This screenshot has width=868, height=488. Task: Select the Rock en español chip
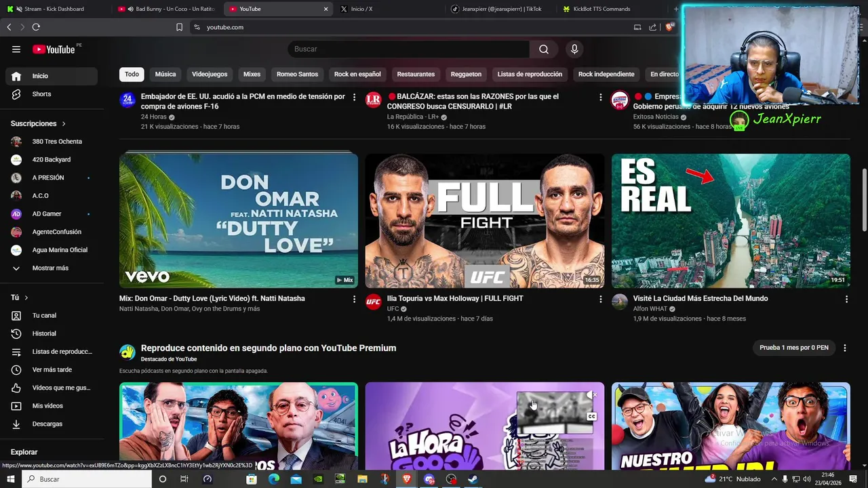(357, 74)
